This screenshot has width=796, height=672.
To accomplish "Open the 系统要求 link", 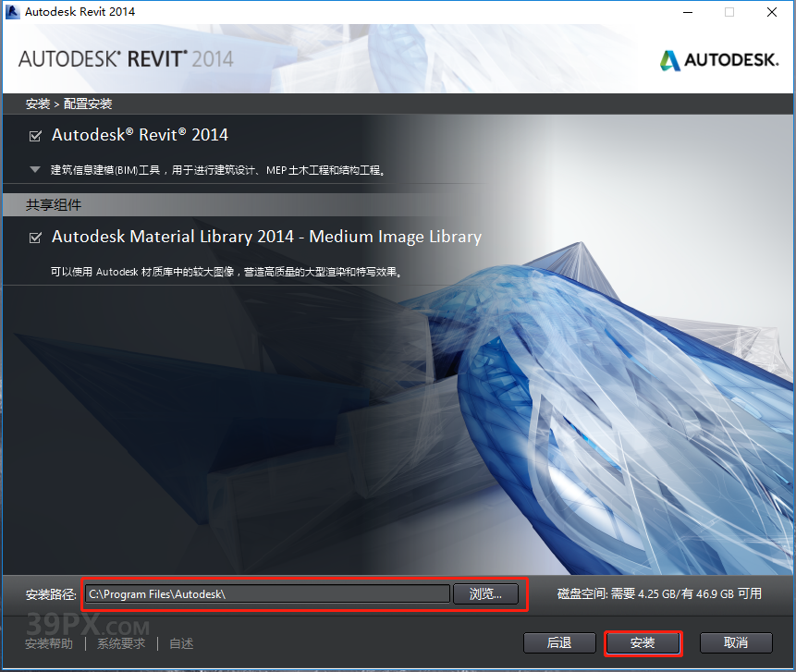I will 120,642.
